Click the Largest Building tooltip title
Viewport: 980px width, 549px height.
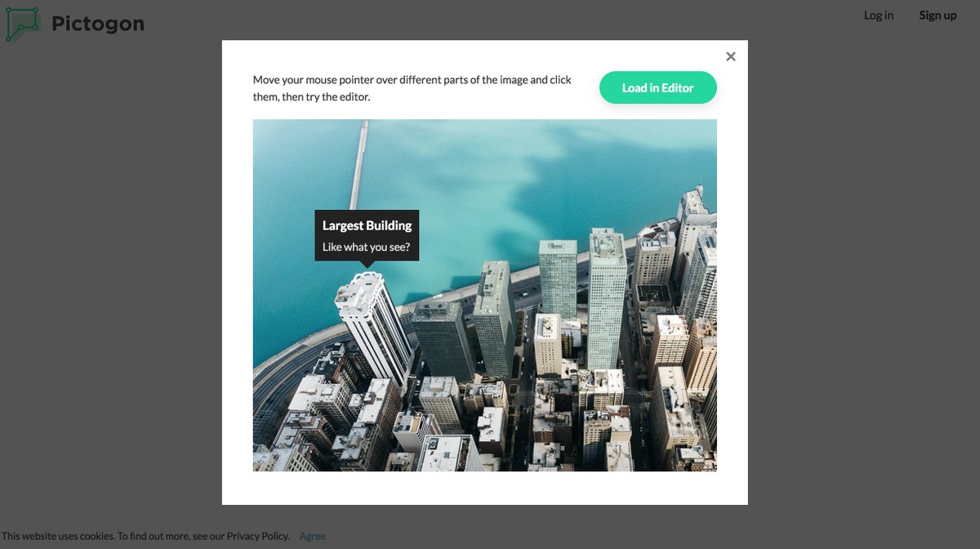(x=367, y=225)
